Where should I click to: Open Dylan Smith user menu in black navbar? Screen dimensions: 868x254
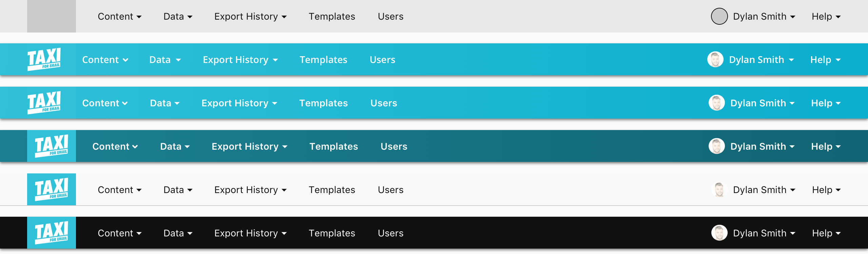764,233
